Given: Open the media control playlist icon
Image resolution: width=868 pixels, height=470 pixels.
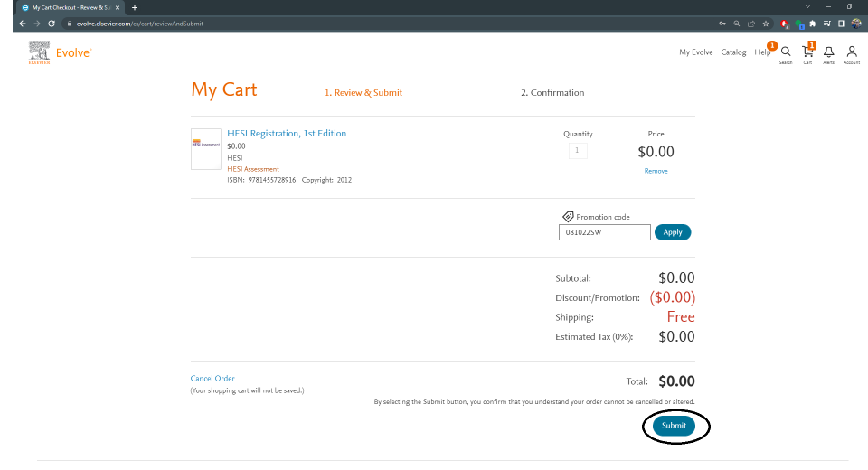Looking at the screenshot, I should pyautogui.click(x=827, y=23).
